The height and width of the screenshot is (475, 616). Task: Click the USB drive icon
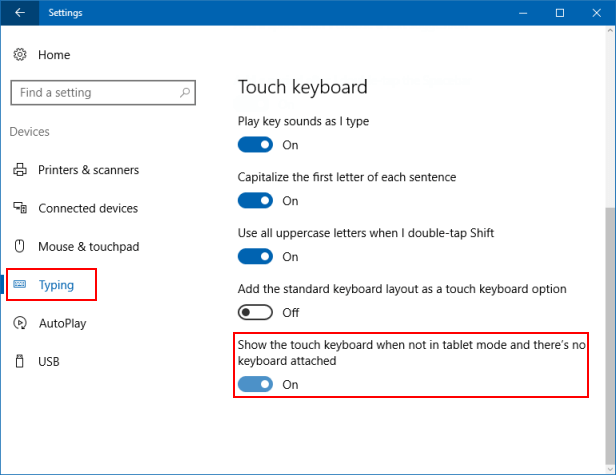(19, 361)
